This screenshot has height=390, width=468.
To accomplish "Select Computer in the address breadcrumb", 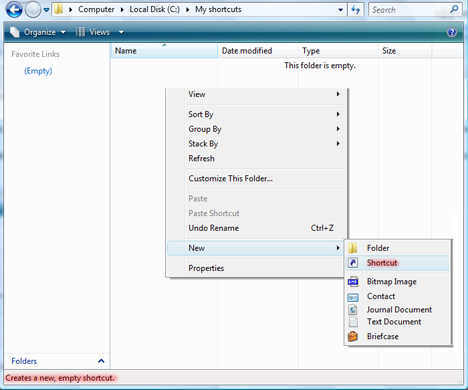I will tap(96, 9).
